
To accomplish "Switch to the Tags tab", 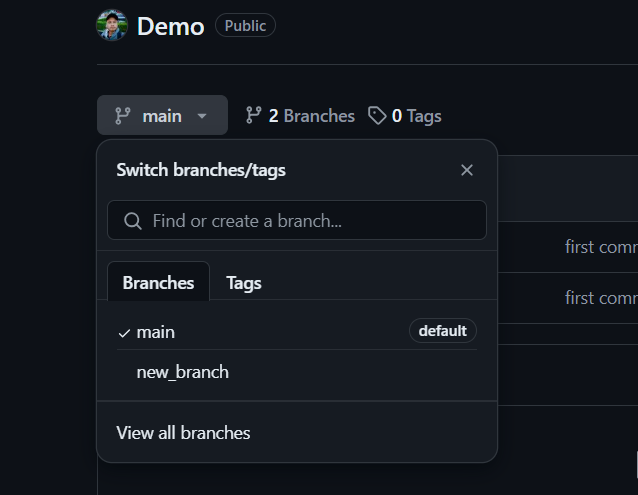I will point(244,283).
